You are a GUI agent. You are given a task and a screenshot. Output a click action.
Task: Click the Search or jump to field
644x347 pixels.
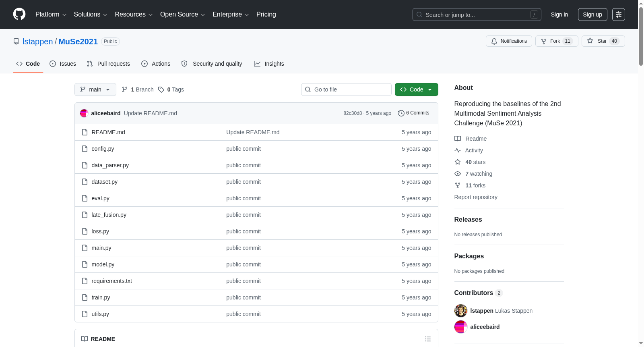477,15
